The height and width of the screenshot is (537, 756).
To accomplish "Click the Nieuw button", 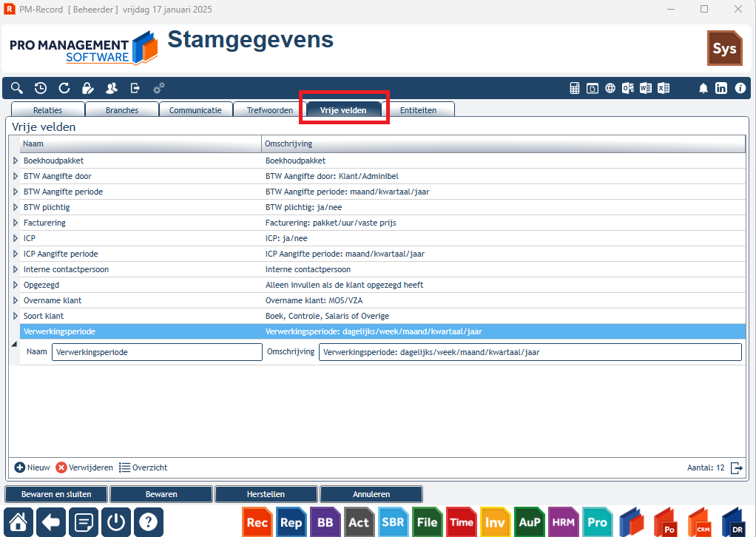I will (33, 467).
